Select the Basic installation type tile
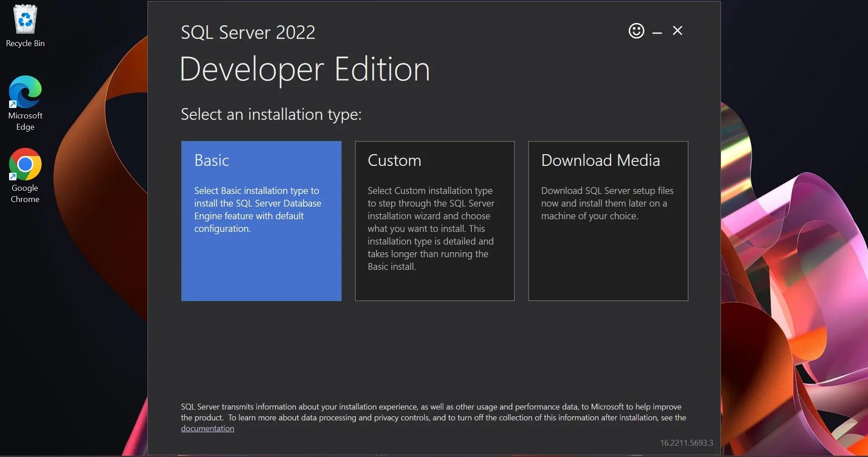This screenshot has height=457, width=868. [261, 221]
